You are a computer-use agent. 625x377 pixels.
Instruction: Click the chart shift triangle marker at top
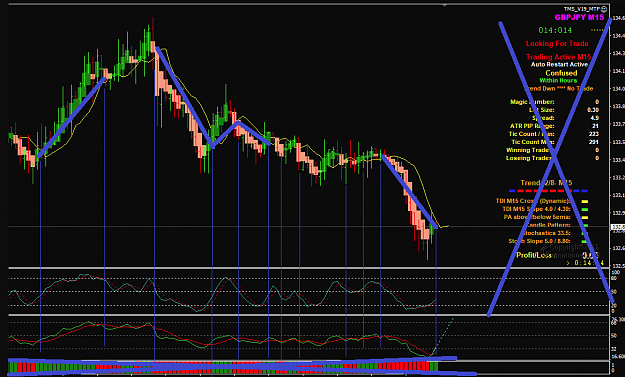pos(444,6)
